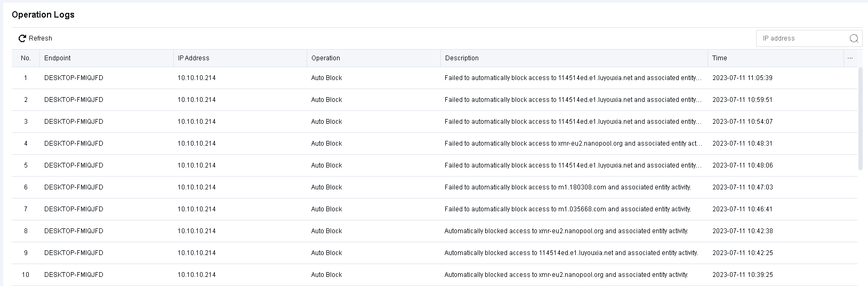
Task: Click the magnifier search icon
Action: [x=854, y=38]
